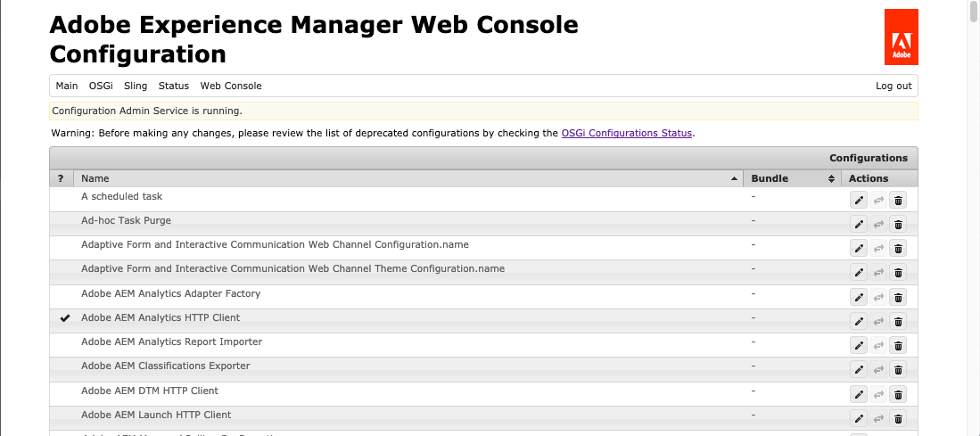Open the Web Console menu
This screenshot has width=980, height=436.
pyautogui.click(x=231, y=86)
